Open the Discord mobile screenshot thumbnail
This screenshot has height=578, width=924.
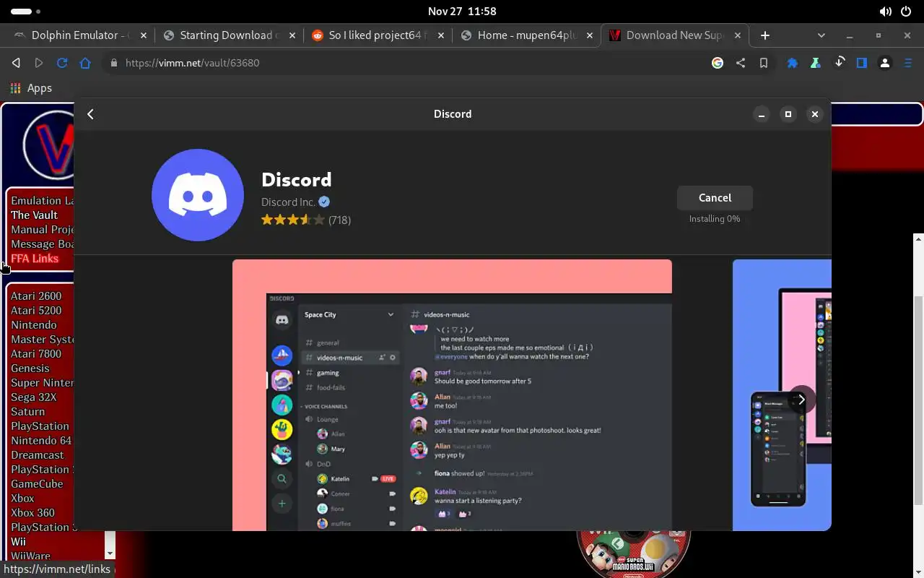[782, 395]
